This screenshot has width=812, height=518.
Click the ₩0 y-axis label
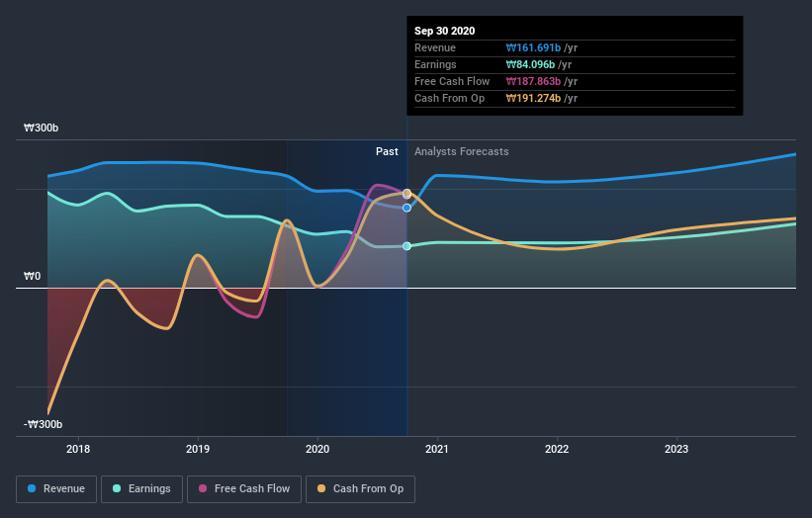[32, 277]
